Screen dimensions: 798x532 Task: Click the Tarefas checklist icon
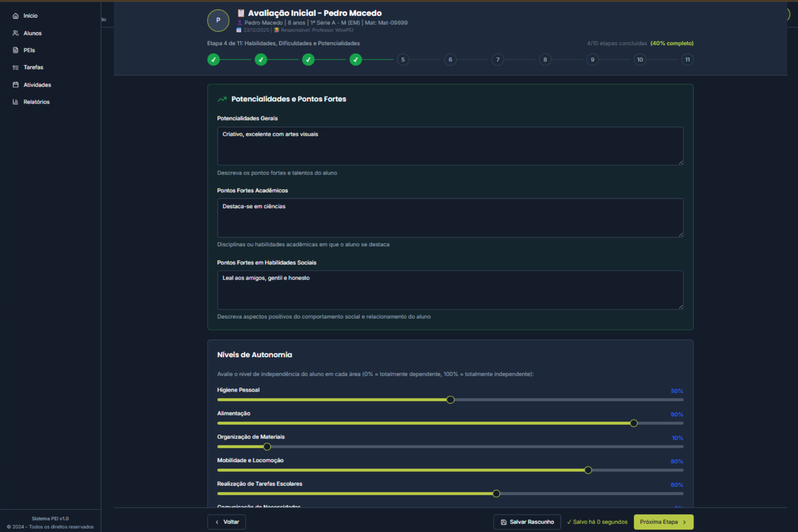click(16, 67)
